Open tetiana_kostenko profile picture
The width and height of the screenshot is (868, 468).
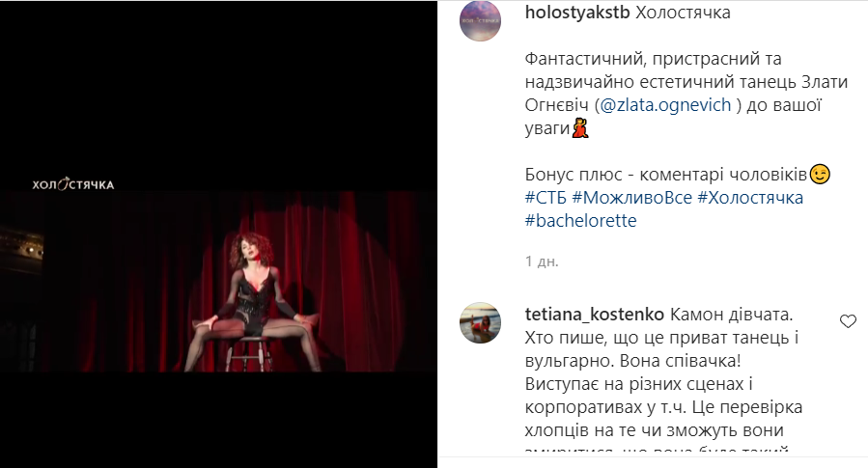tap(480, 323)
